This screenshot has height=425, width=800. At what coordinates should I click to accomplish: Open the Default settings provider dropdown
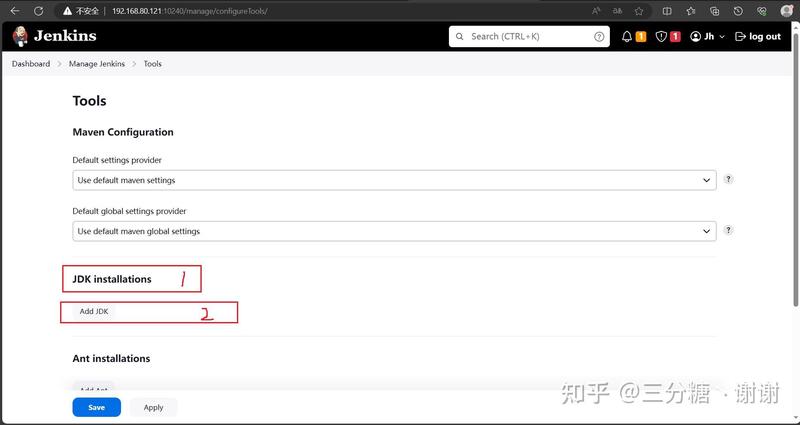[x=394, y=180]
